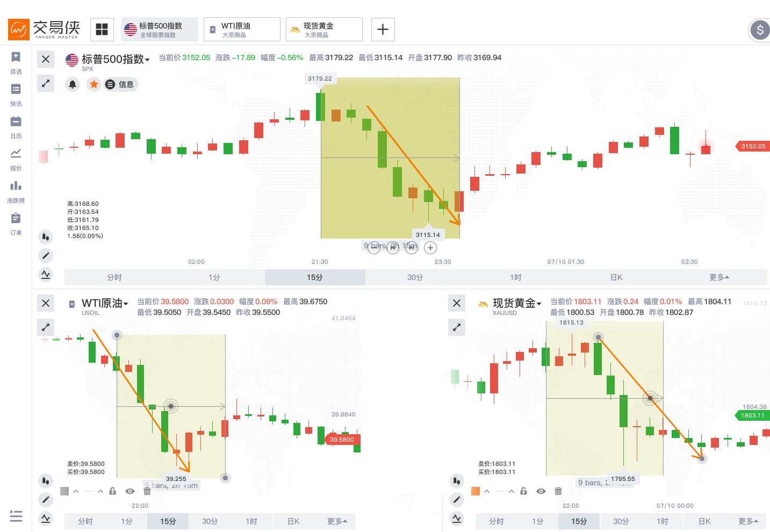This screenshot has width=770, height=532.
Task: Toggle drawing visibility eye on WTI chart
Action: (x=129, y=491)
